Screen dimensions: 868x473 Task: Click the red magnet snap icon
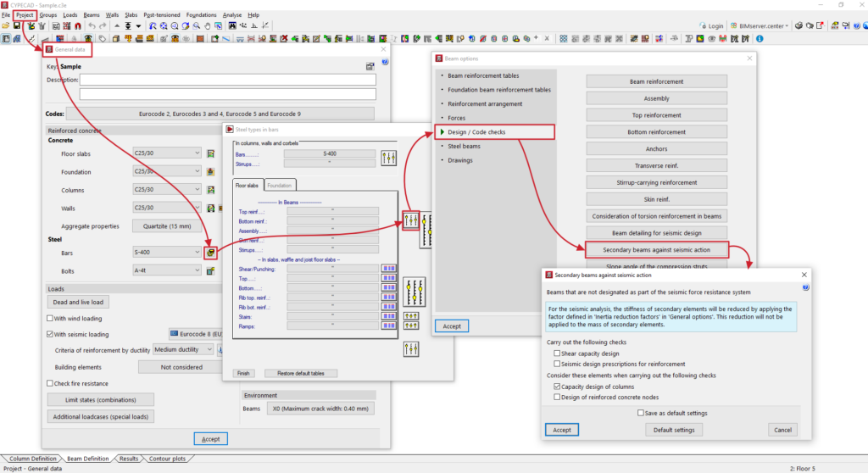point(78,25)
